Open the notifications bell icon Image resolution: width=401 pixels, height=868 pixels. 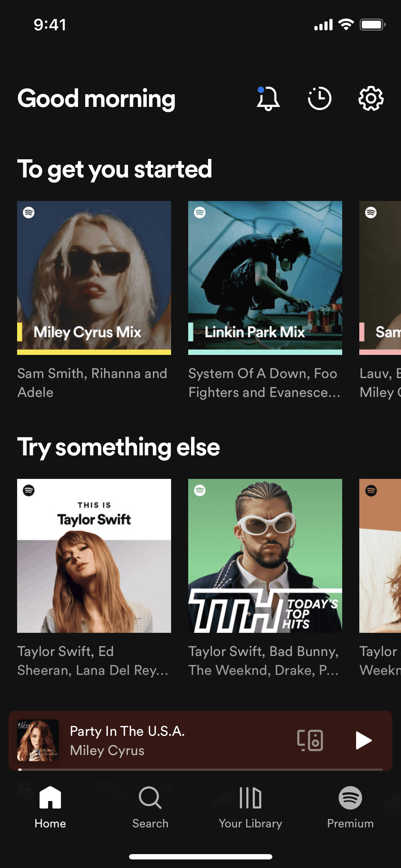point(268,98)
